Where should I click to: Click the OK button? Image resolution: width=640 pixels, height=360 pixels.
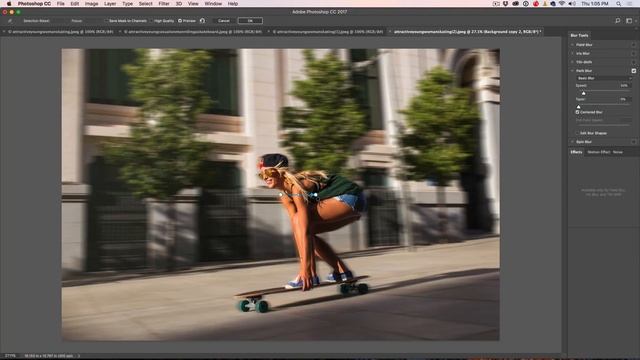click(x=250, y=20)
